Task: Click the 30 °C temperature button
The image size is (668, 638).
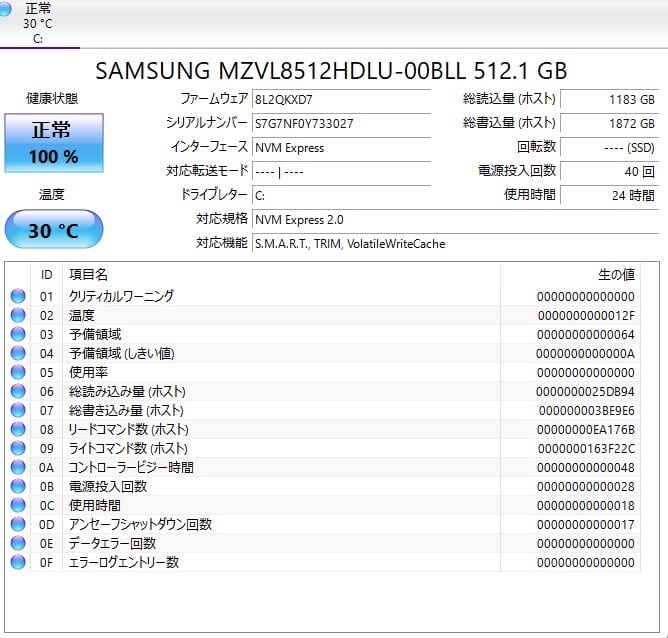Action: point(54,230)
